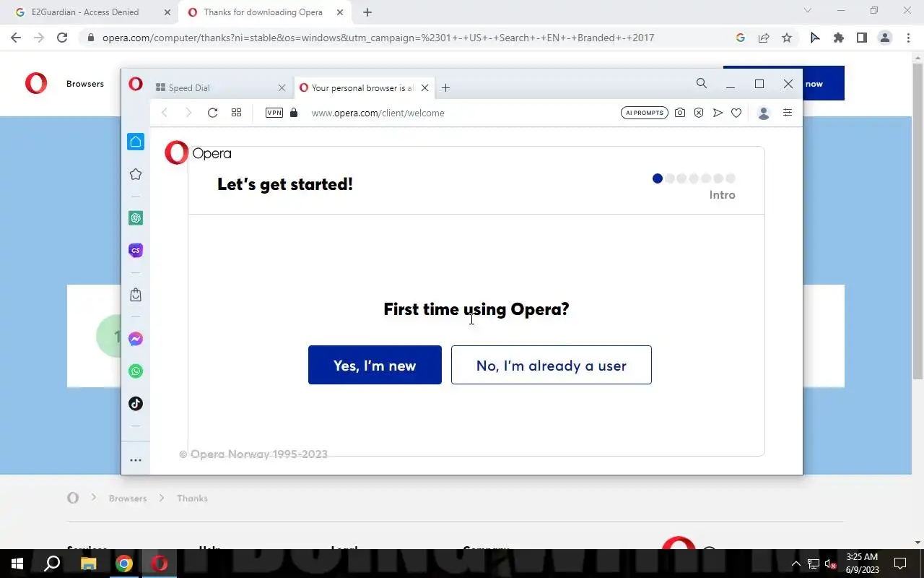Expand Chrome tab search chevron
This screenshot has width=924, height=578.
[x=808, y=11]
